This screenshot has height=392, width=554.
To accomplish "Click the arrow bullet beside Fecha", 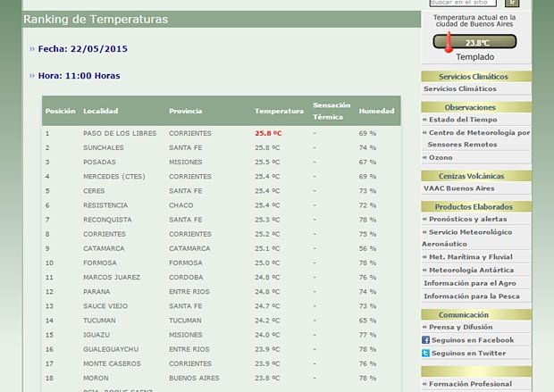I will [x=32, y=49].
